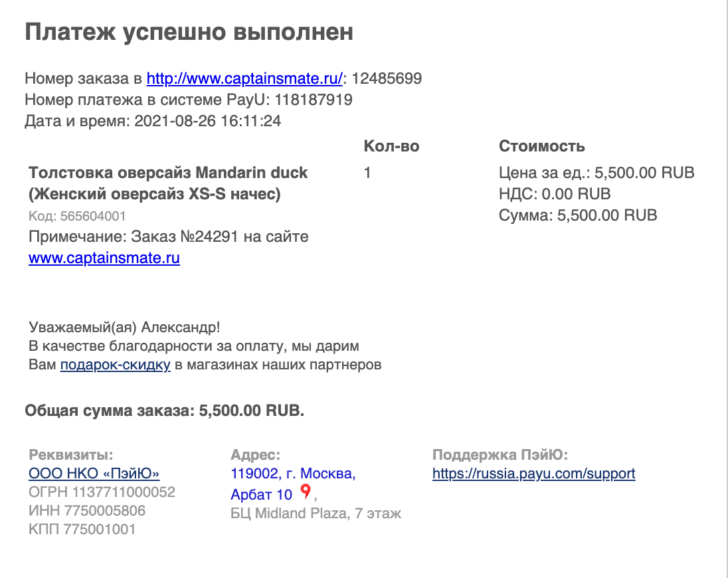Select the note Заказ №24291 на сайте
The image size is (728, 578).
(x=220, y=237)
